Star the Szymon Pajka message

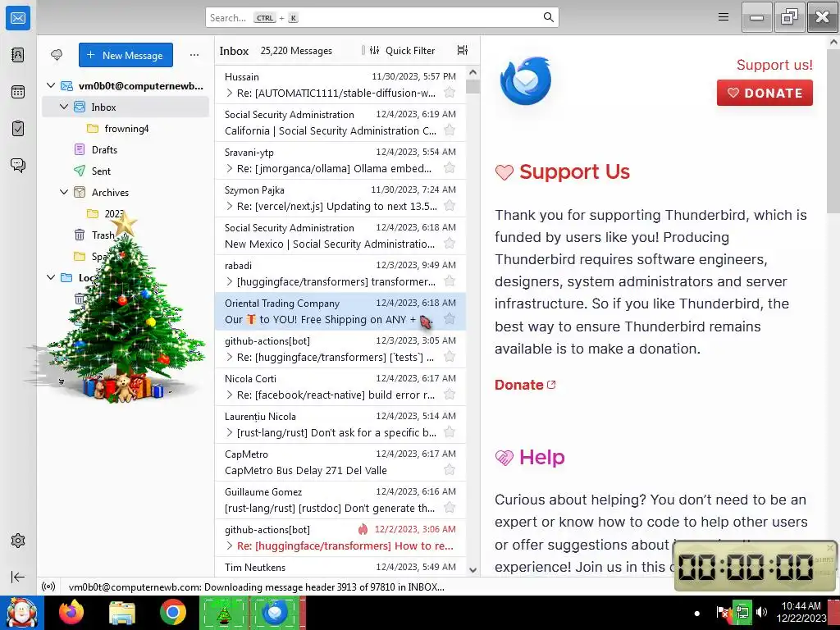point(450,206)
